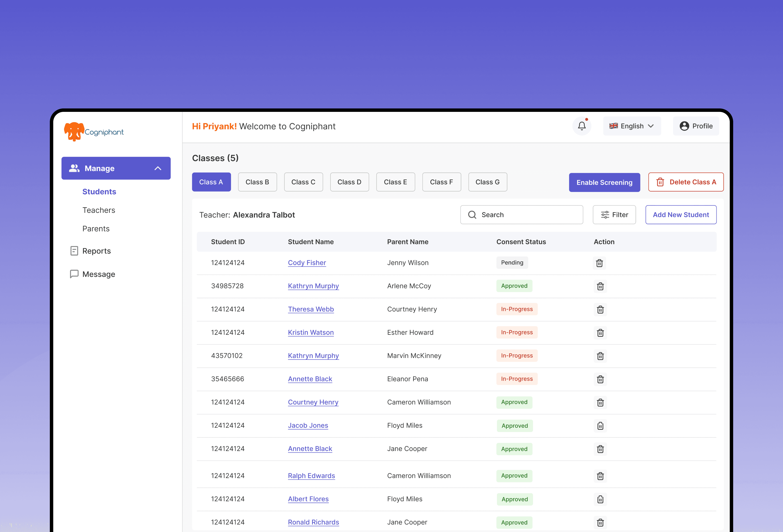Click the Add New Student button

click(681, 215)
